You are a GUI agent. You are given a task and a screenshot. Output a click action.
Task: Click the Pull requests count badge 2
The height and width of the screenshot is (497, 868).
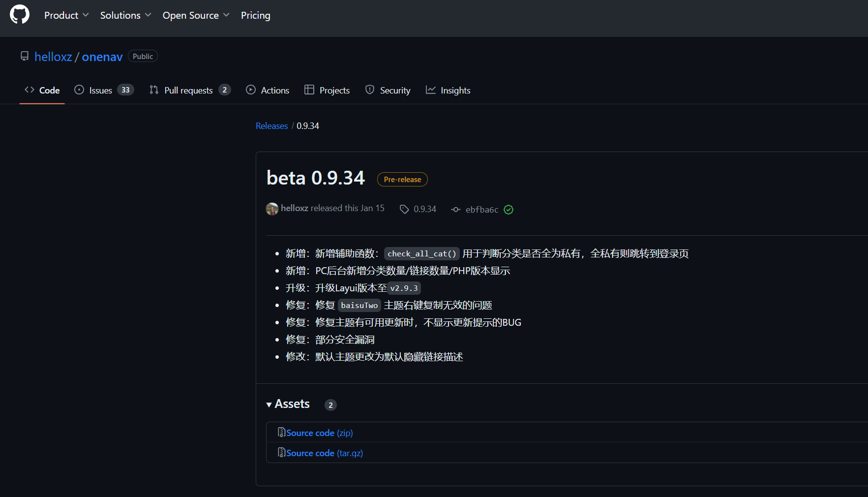click(225, 90)
